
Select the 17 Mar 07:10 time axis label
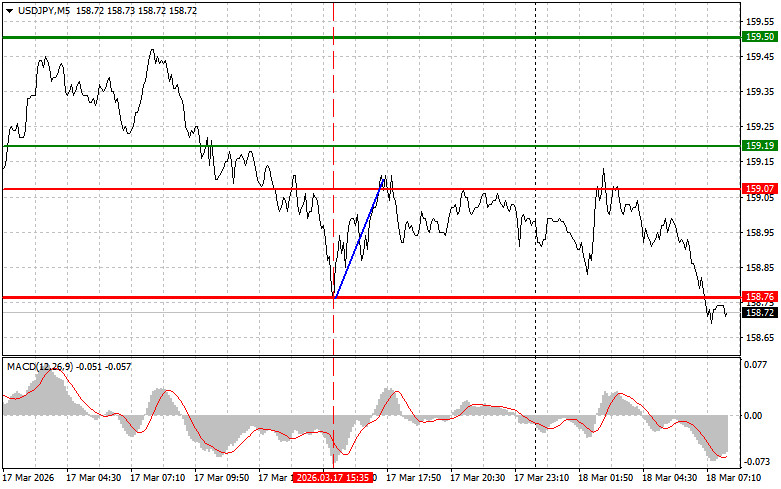pyautogui.click(x=157, y=478)
